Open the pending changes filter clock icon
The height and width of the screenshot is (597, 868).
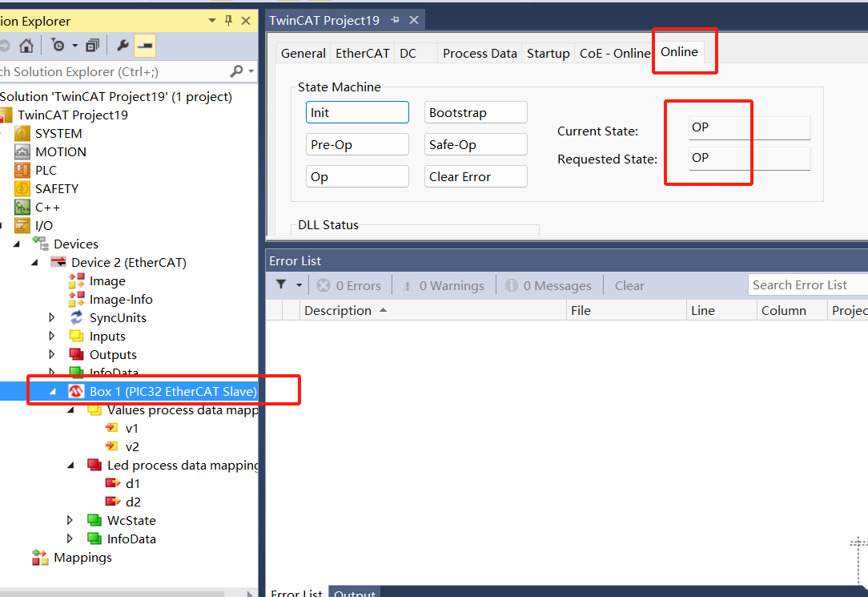tap(58, 46)
